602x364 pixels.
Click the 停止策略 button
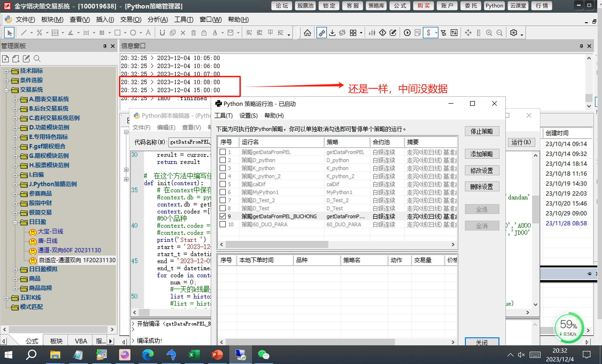482,131
